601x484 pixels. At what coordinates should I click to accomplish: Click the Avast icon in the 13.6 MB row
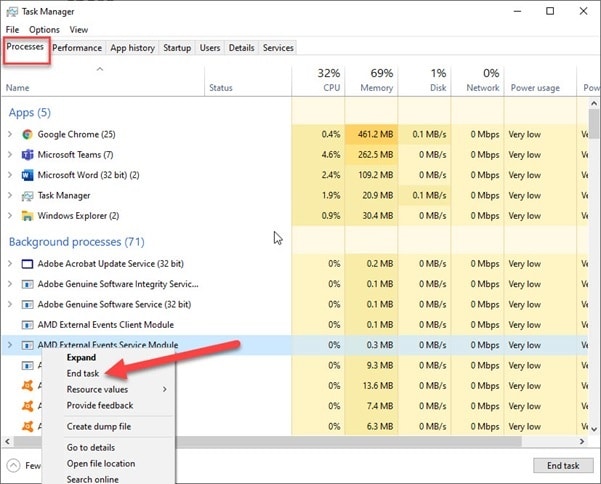27,386
